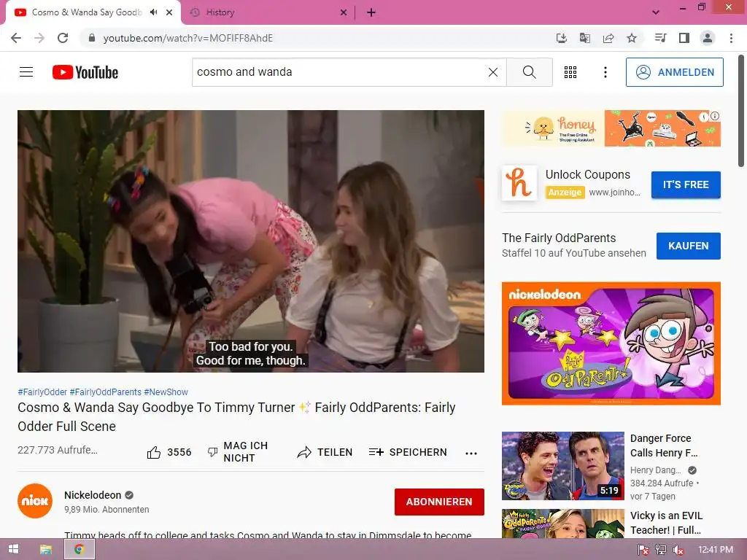Save video via Speichern
The height and width of the screenshot is (560, 747).
(409, 452)
